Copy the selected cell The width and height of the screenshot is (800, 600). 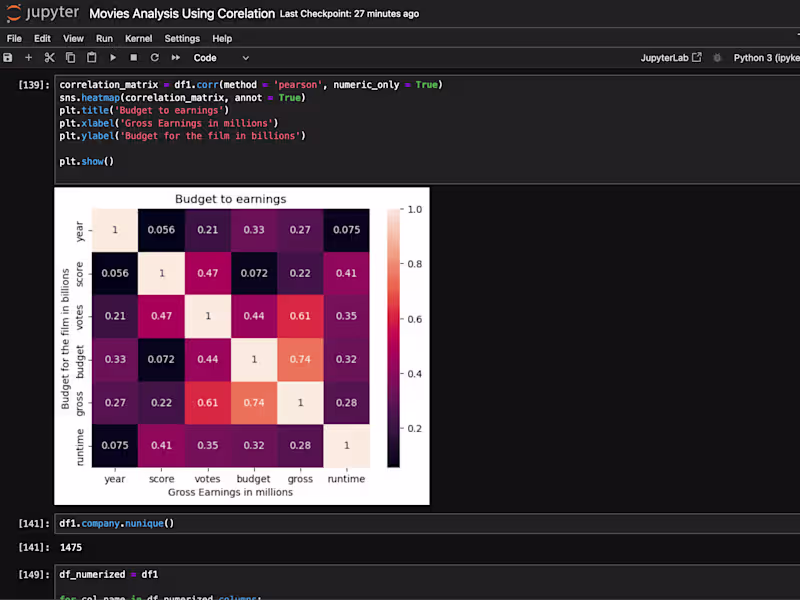71,58
